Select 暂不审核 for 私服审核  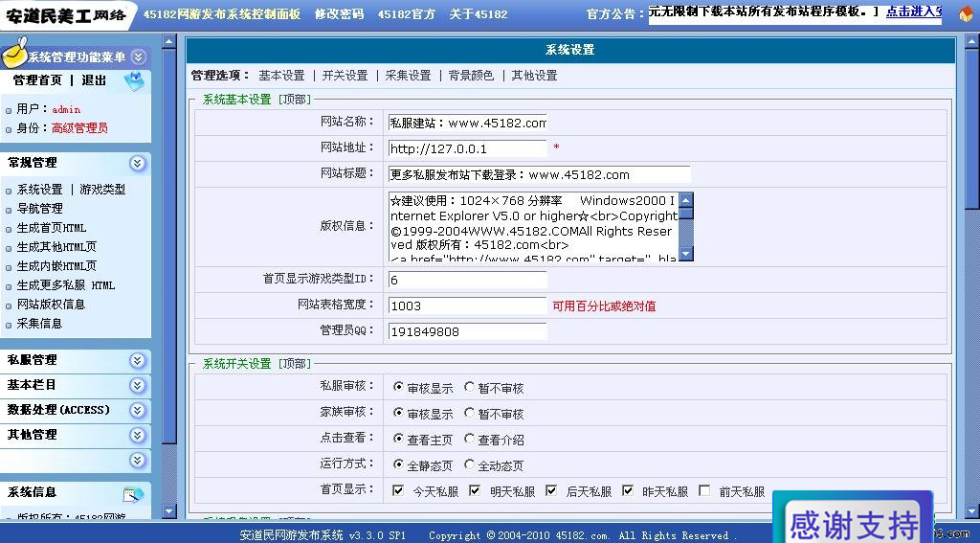click(x=469, y=387)
